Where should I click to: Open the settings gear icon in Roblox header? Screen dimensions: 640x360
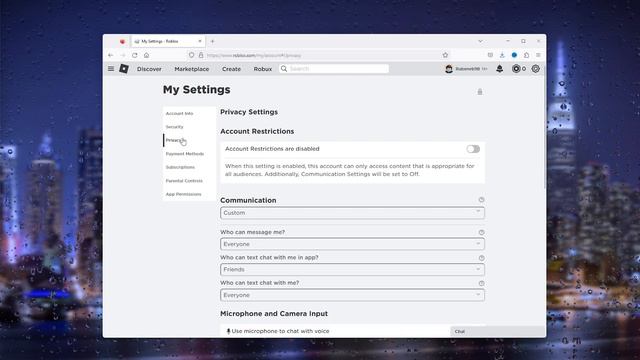(x=536, y=69)
